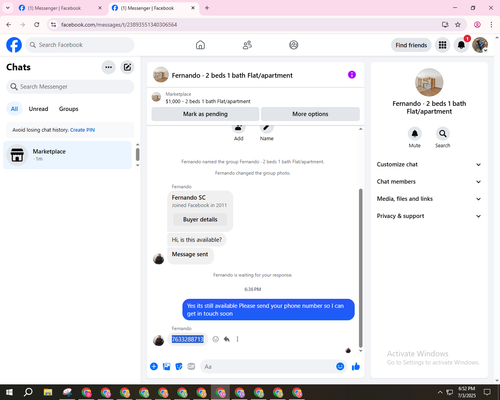Image resolution: width=500 pixels, height=400 pixels.
Task: Click the Facebook logo icon
Action: 14,45
